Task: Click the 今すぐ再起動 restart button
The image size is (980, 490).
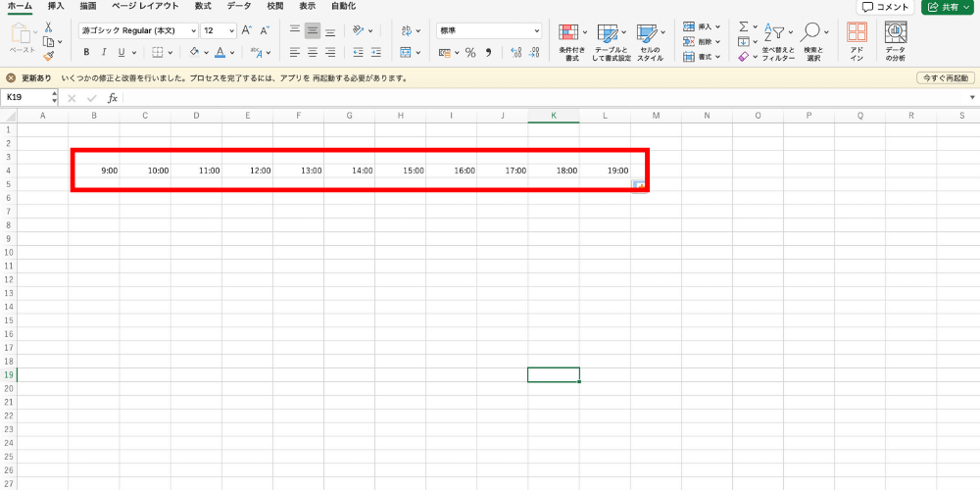Action: pyautogui.click(x=945, y=78)
